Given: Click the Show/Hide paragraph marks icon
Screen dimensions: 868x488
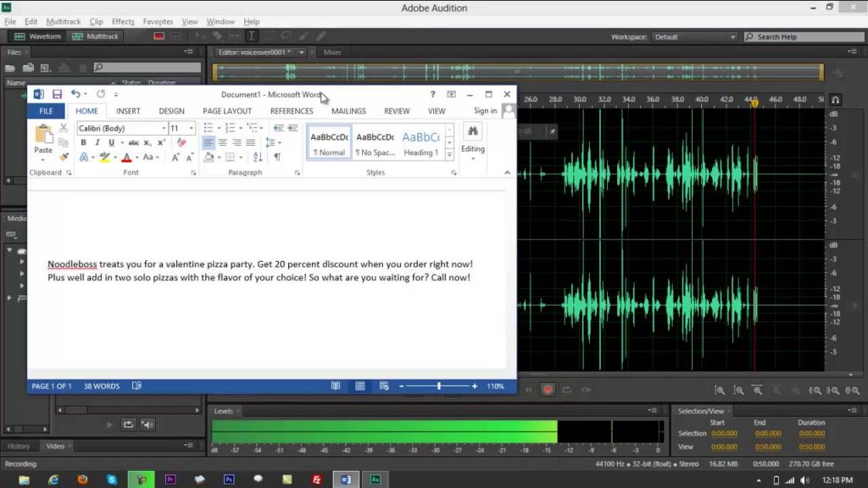Looking at the screenshot, I should [x=276, y=157].
